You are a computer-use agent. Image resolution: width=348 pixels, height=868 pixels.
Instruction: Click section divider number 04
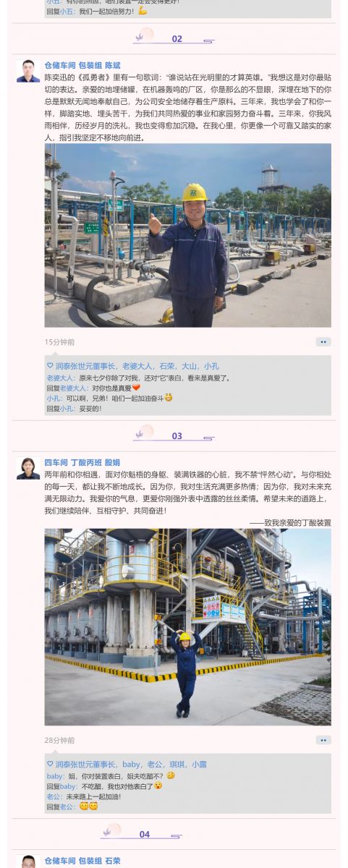[145, 834]
